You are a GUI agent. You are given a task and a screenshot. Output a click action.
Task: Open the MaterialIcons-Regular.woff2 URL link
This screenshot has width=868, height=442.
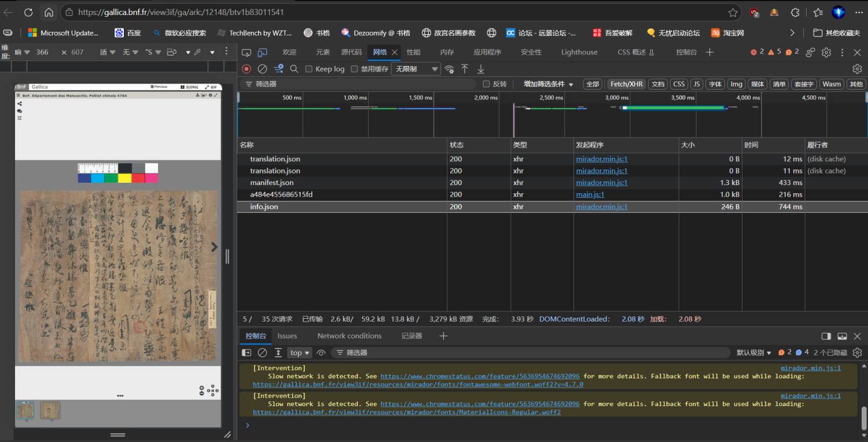point(407,412)
